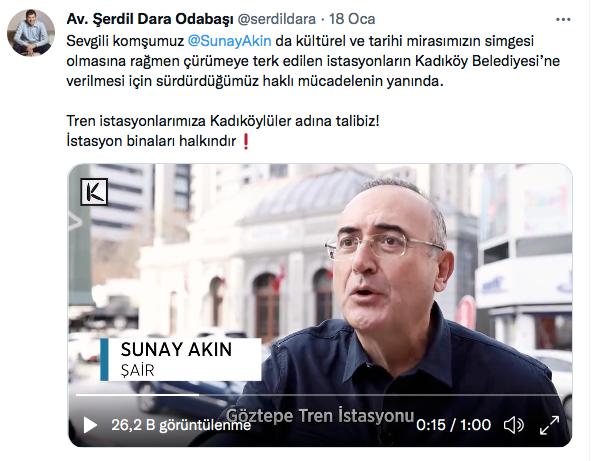Play the embedded video
Viewport: 599px width, 461px height.
coord(90,425)
